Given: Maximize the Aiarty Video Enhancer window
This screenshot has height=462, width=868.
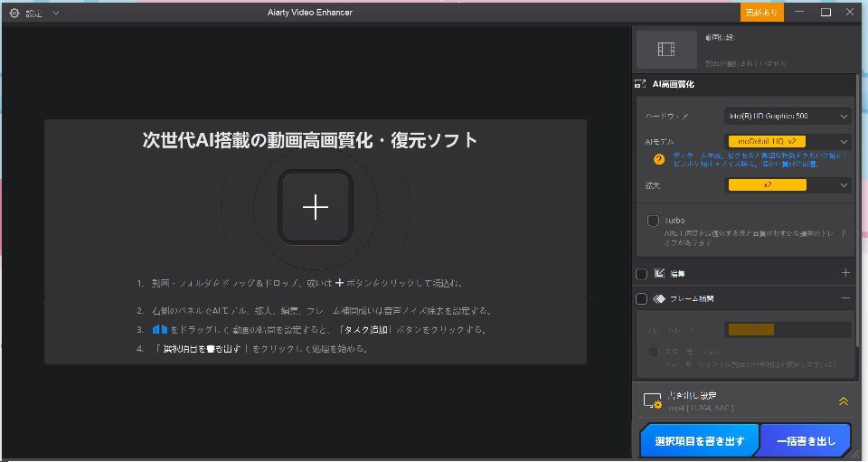Looking at the screenshot, I should [826, 12].
